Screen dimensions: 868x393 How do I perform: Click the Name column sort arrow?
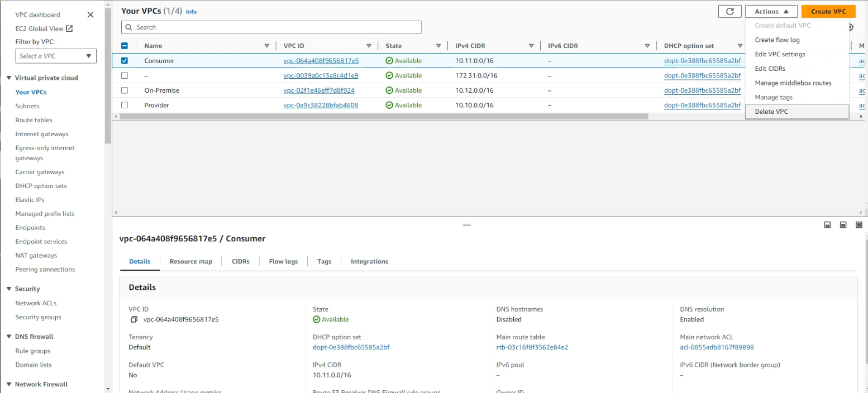(x=266, y=46)
